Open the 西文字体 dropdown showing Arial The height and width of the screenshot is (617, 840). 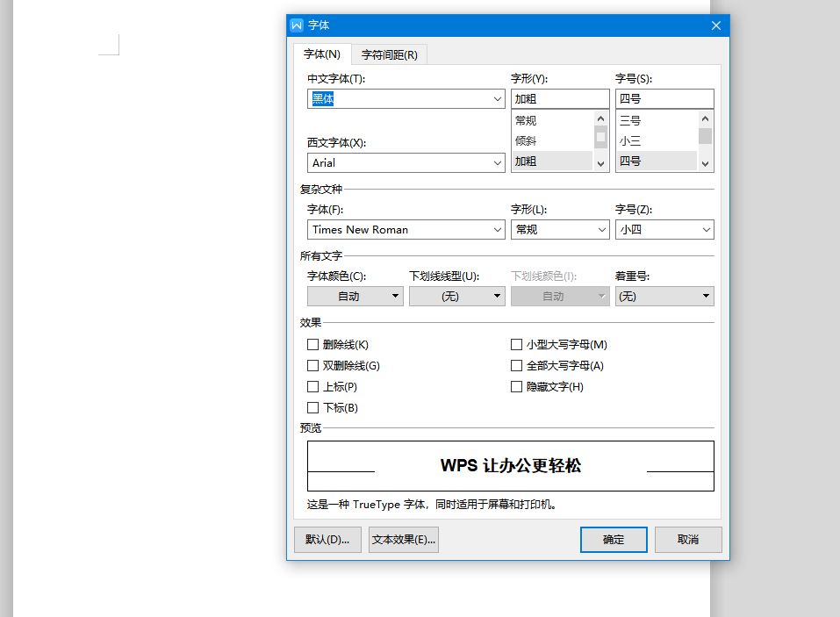(406, 163)
